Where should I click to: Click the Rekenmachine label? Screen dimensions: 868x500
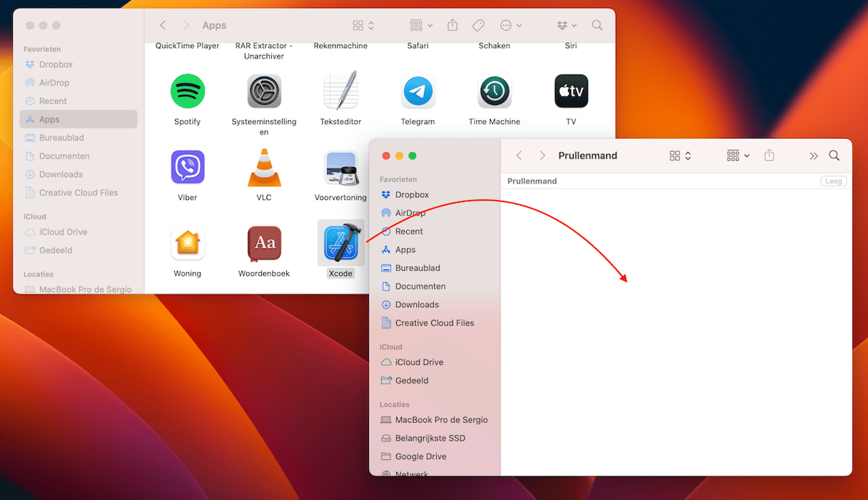coord(340,46)
